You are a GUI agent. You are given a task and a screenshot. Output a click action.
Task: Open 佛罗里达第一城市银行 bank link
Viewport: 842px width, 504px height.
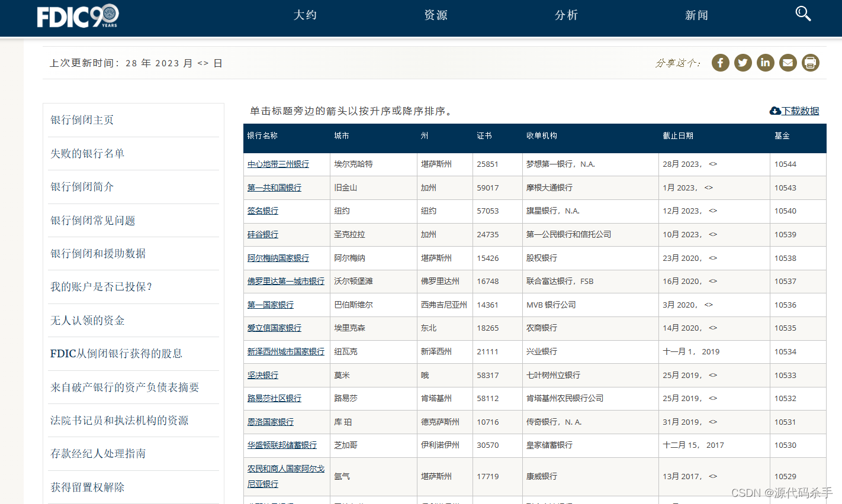click(x=286, y=281)
